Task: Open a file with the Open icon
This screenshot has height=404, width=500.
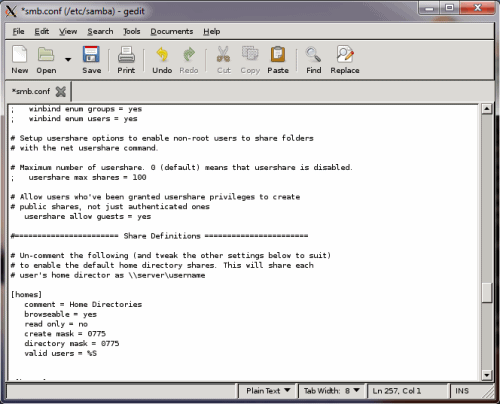Action: pos(46,54)
